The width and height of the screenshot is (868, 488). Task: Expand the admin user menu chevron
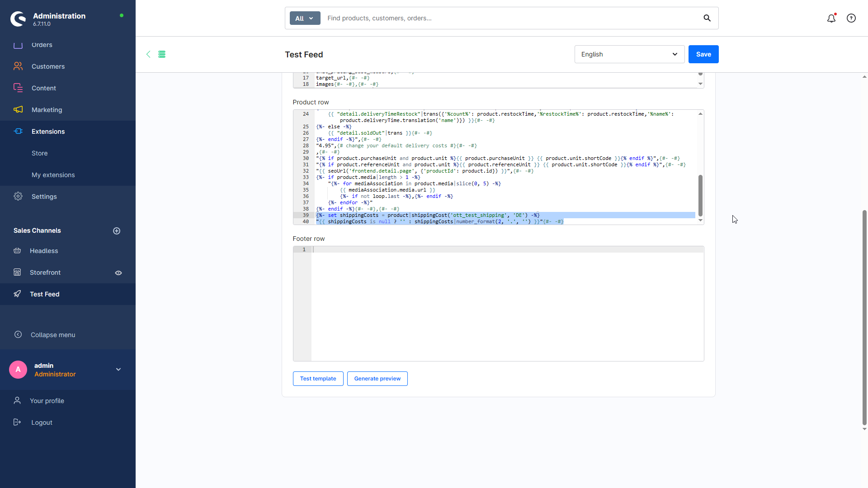click(x=118, y=370)
